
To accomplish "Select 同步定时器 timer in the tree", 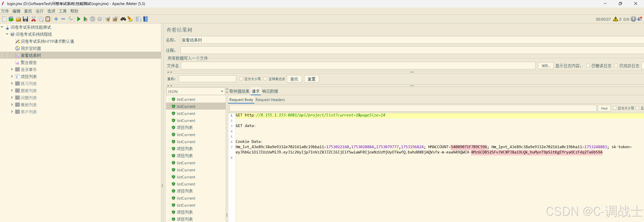I will coord(31,48).
